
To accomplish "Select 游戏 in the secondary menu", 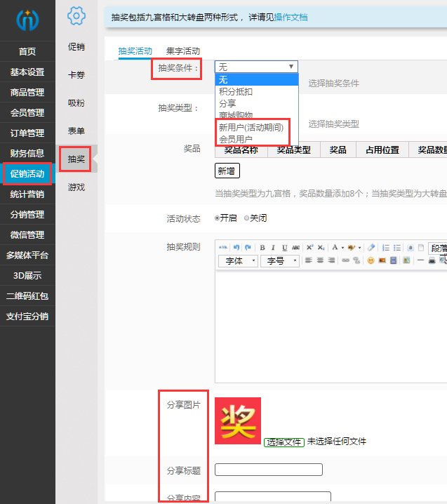I will [76, 187].
